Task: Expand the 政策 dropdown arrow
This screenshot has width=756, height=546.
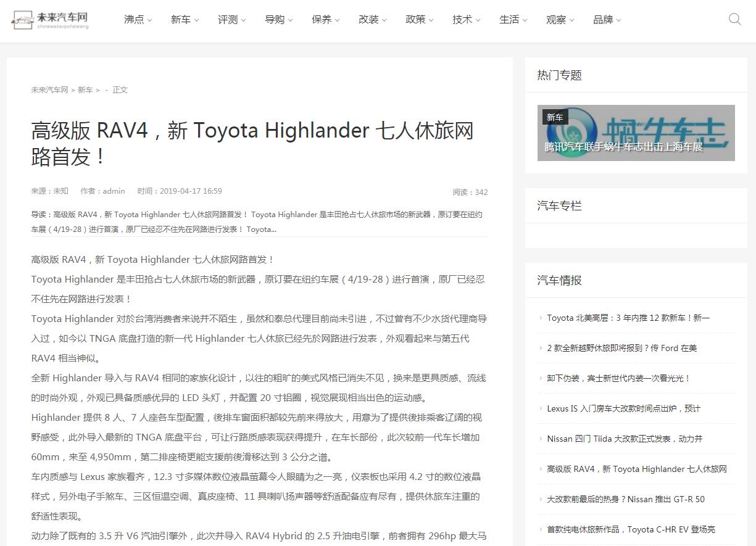Action: 431,20
